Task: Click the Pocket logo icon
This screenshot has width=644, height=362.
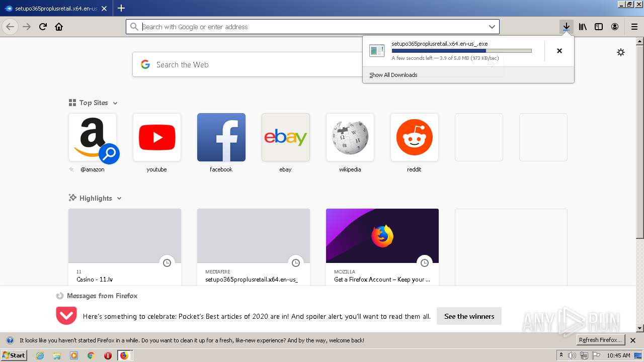Action: tap(66, 316)
